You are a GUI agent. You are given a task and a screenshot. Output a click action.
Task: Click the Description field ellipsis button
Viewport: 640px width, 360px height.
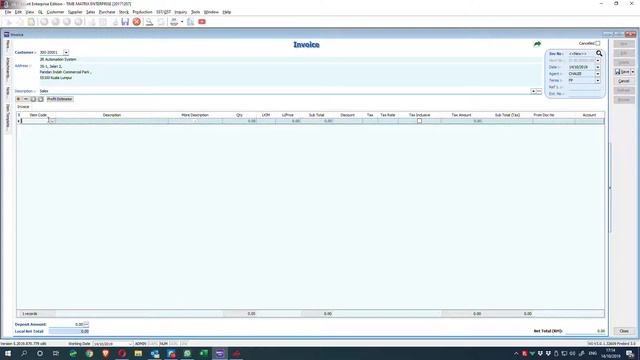click(x=539, y=91)
